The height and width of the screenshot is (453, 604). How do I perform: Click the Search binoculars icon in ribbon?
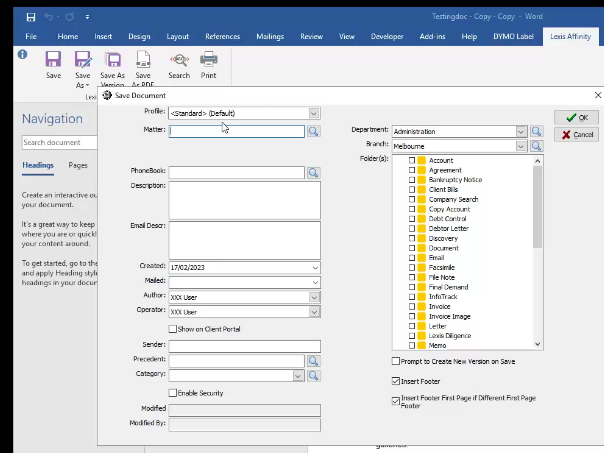point(179,61)
